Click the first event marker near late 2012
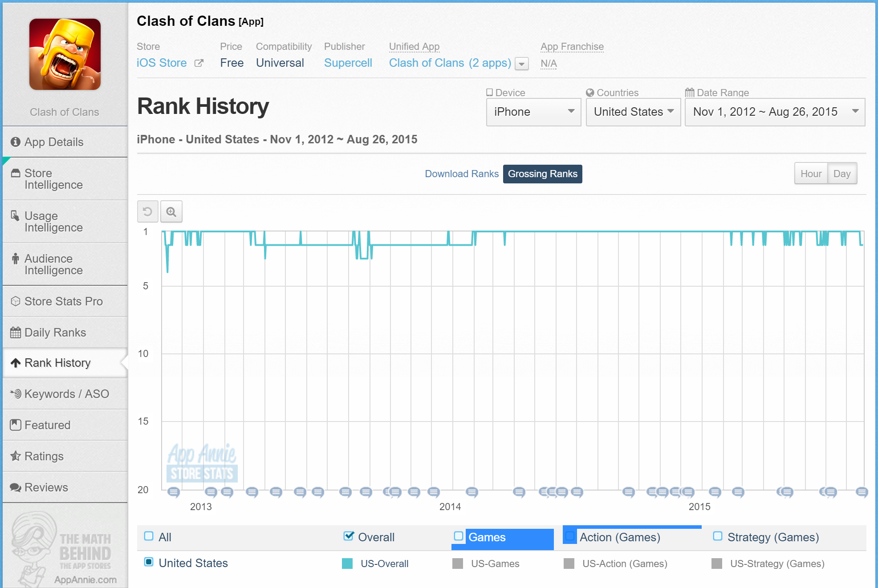Viewport: 878px width, 588px height. coord(174,492)
